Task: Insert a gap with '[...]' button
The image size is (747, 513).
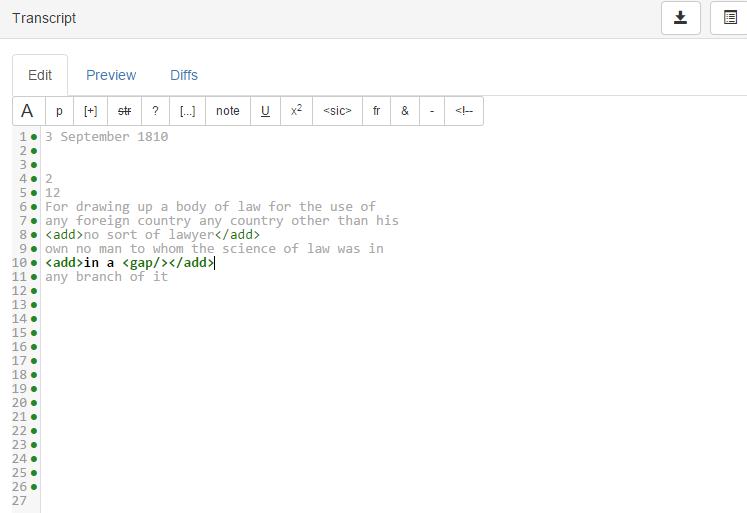Action: (187, 111)
